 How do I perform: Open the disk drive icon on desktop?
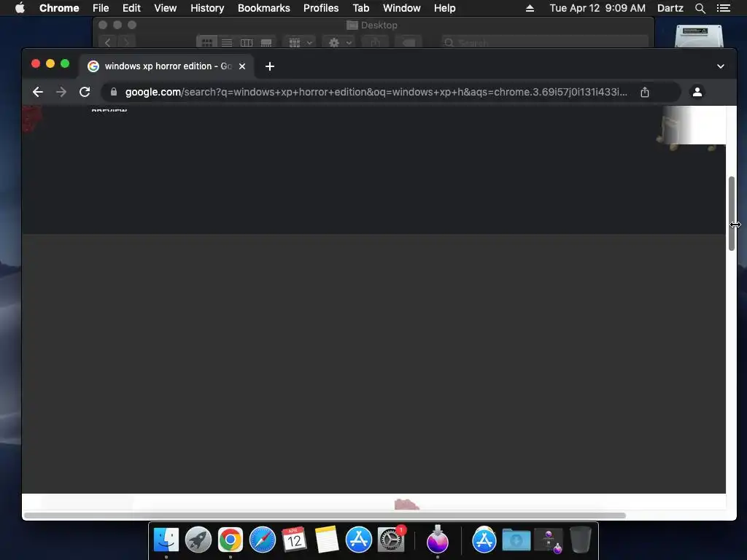tap(699, 36)
